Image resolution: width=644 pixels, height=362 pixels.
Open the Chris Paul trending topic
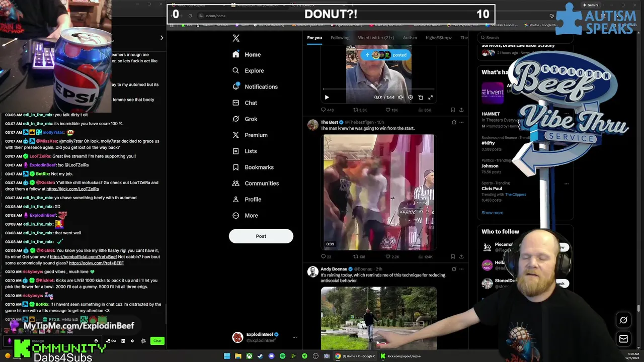point(492,189)
